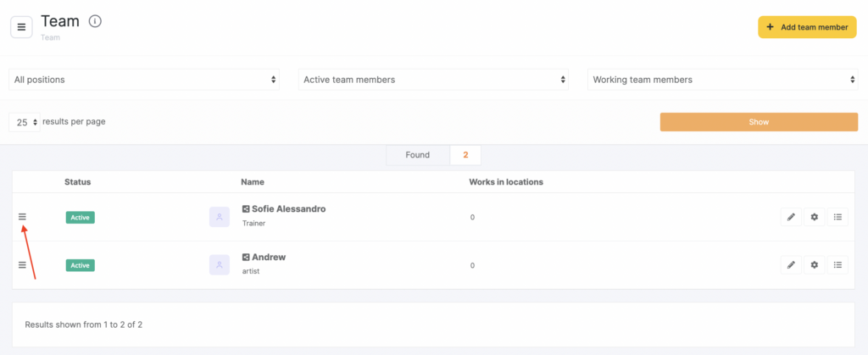
Task: Open settings gear for Andrew
Action: (x=815, y=265)
